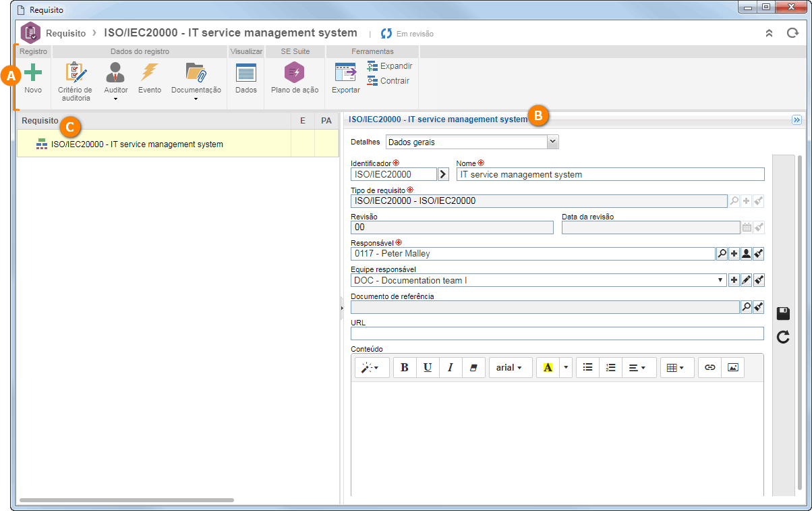Click the Requisito breadcrumb link
Image resolution: width=812 pixels, height=511 pixels.
coord(66,33)
